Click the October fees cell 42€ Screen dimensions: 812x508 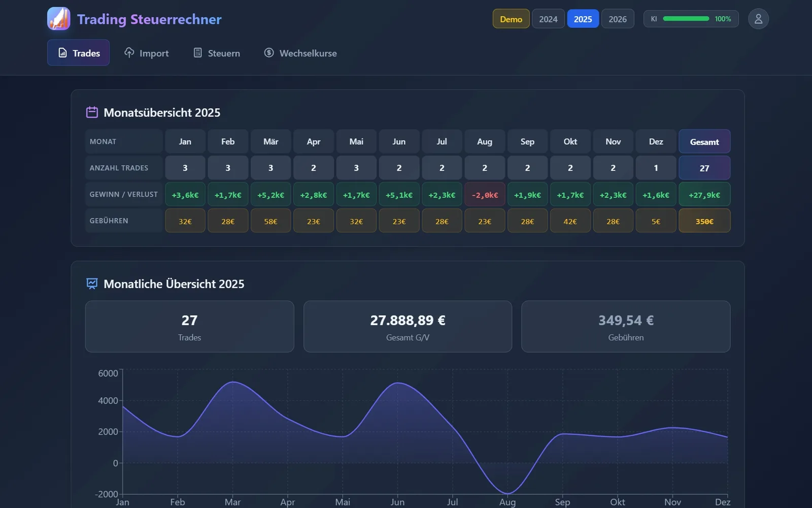pos(570,221)
